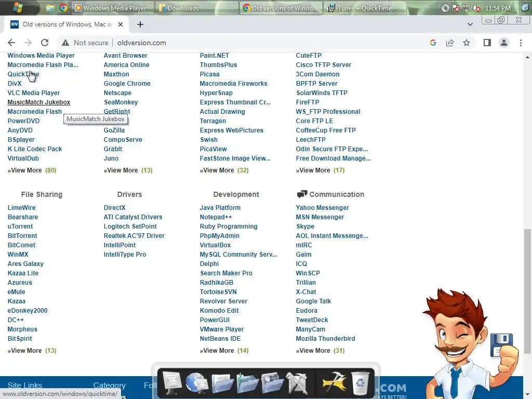The image size is (532, 399).
Task: Switch to the Windows Media Player taskbar window
Action: click(112, 8)
